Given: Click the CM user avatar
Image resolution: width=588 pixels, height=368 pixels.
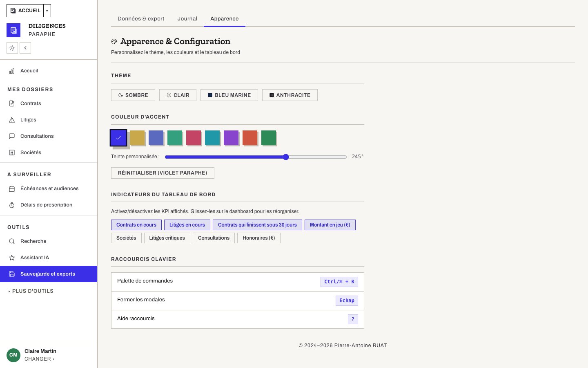Looking at the screenshot, I should click(x=13, y=355).
